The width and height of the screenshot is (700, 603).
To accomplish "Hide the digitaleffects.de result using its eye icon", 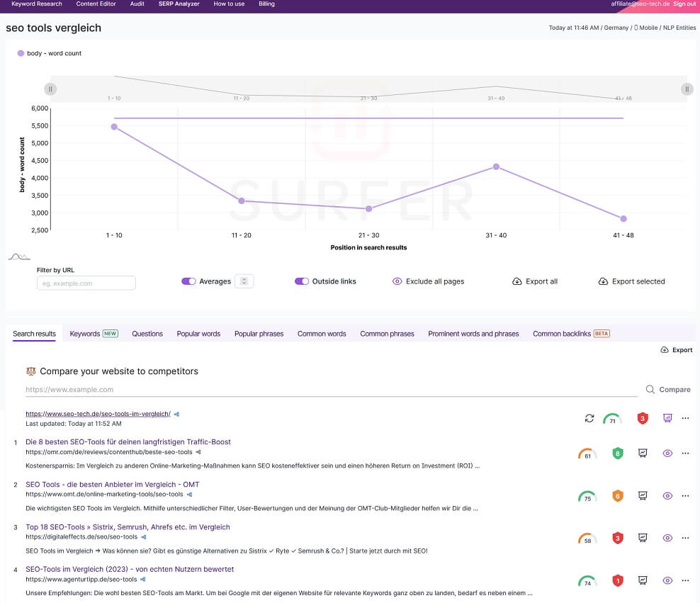I will coord(667,538).
